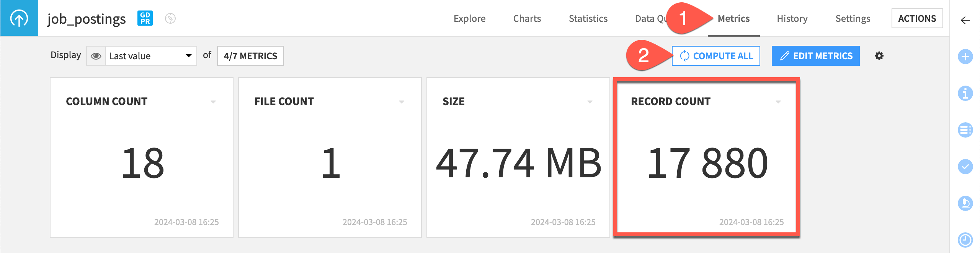Viewport: 980px width, 253px height.
Task: Toggle the eye display icon
Action: (96, 56)
